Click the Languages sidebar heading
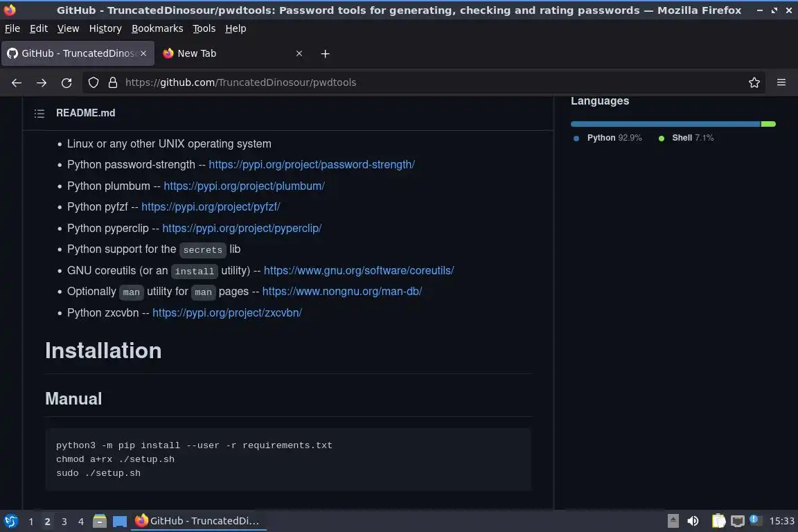The width and height of the screenshot is (798, 532). [x=599, y=101]
